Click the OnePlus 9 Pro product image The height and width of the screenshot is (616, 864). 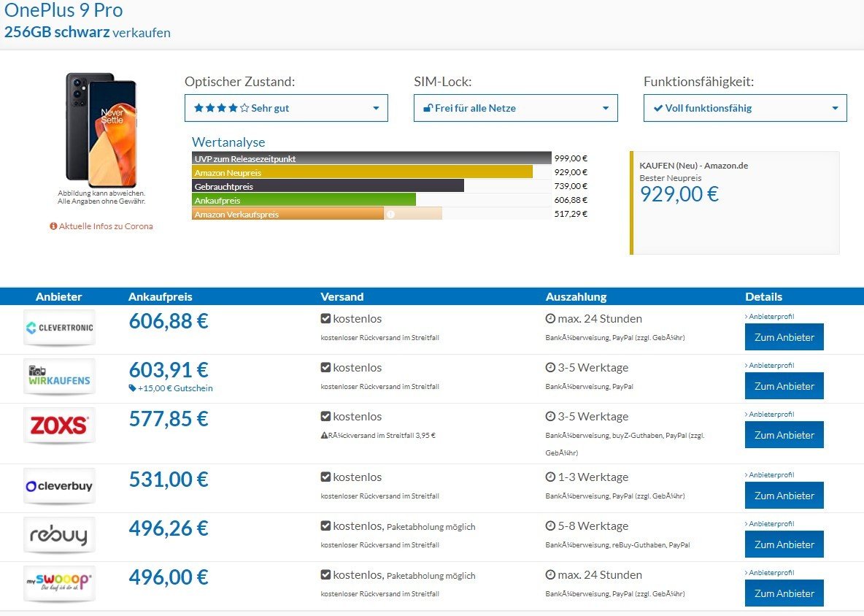pyautogui.click(x=101, y=129)
